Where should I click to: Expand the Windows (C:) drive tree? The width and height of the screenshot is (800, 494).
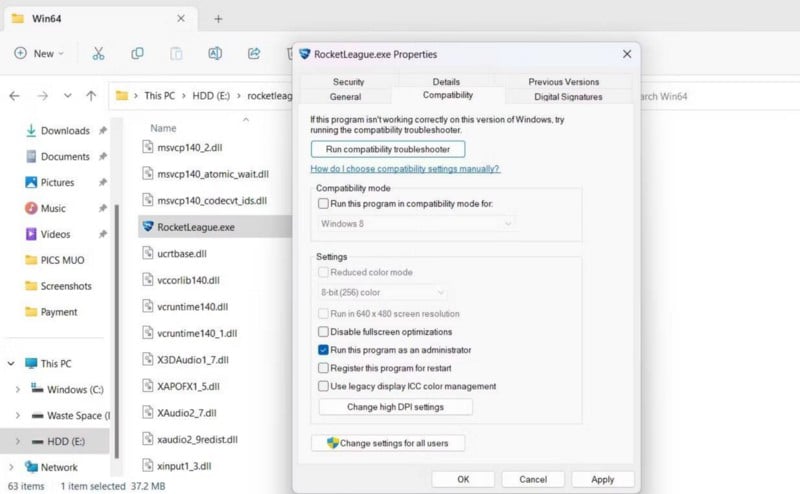click(19, 389)
